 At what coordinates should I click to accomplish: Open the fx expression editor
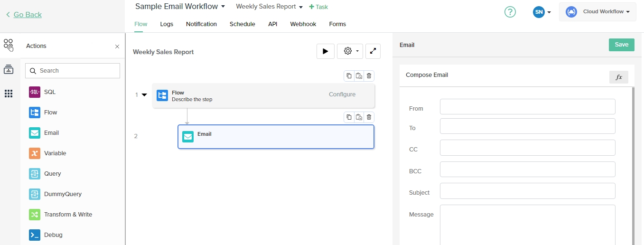[618, 77]
